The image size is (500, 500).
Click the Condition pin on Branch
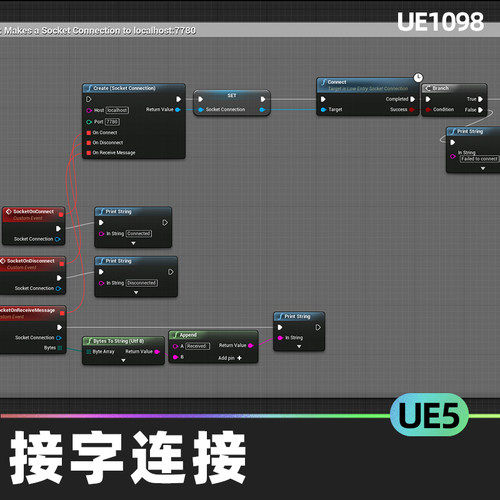[x=428, y=110]
